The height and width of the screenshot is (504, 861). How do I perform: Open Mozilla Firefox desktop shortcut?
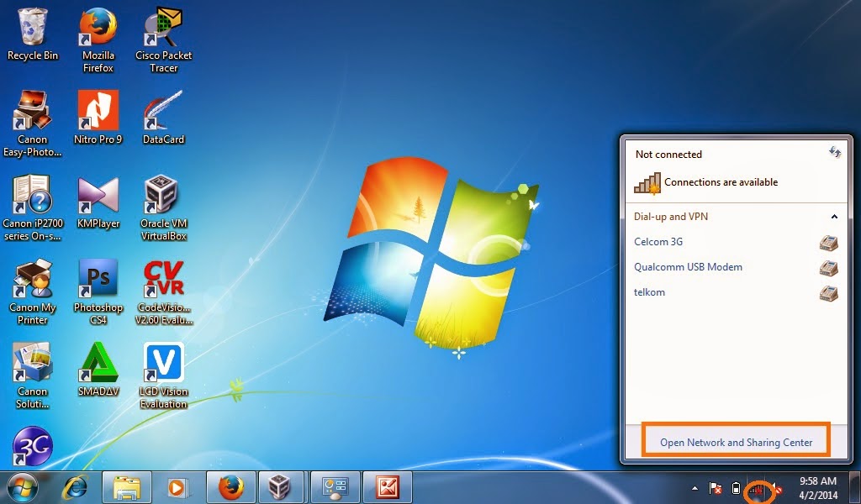pyautogui.click(x=98, y=39)
